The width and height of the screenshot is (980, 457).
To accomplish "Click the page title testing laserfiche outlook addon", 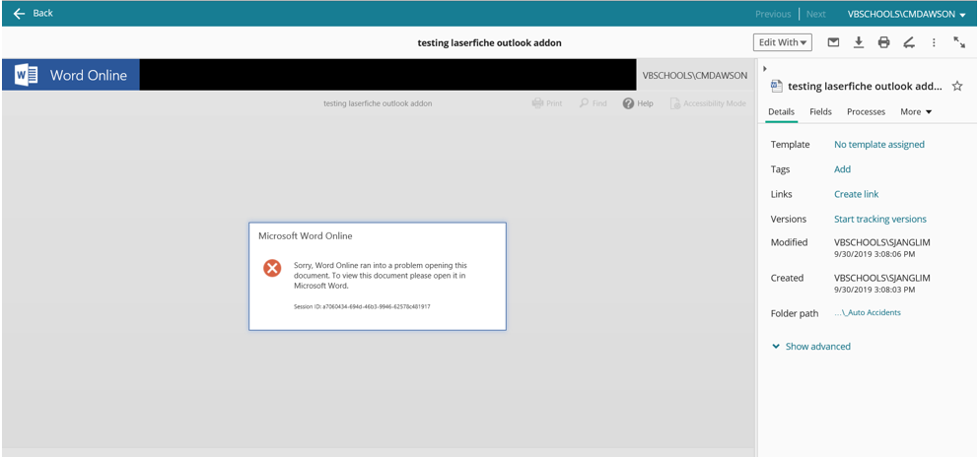I will coord(489,43).
